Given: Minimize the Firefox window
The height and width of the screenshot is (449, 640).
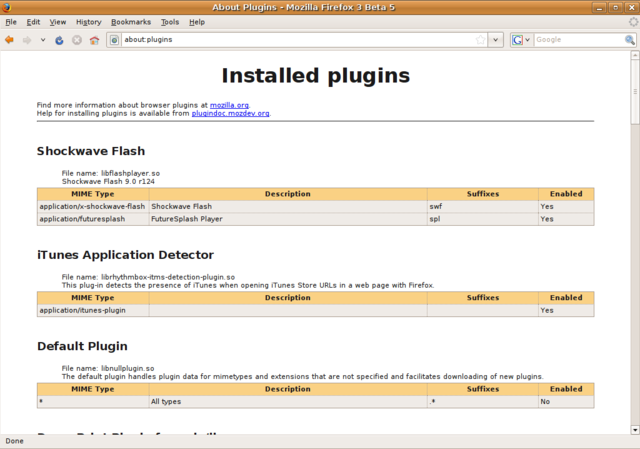Looking at the screenshot, I should 599,7.
